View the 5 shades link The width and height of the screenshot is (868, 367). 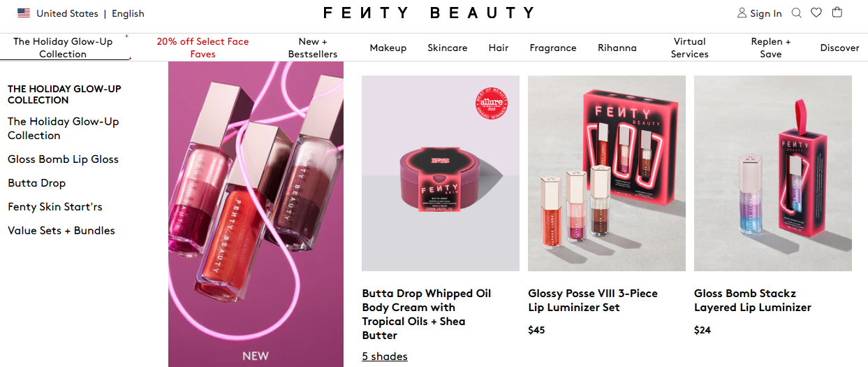point(385,357)
